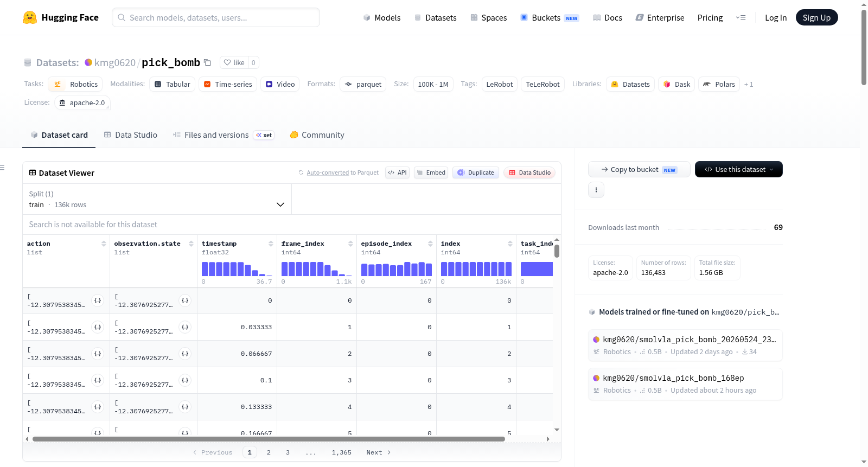The image size is (868, 467).
Task: Open the smolvla_pick_bomb_20260524 model card
Action: click(685, 346)
